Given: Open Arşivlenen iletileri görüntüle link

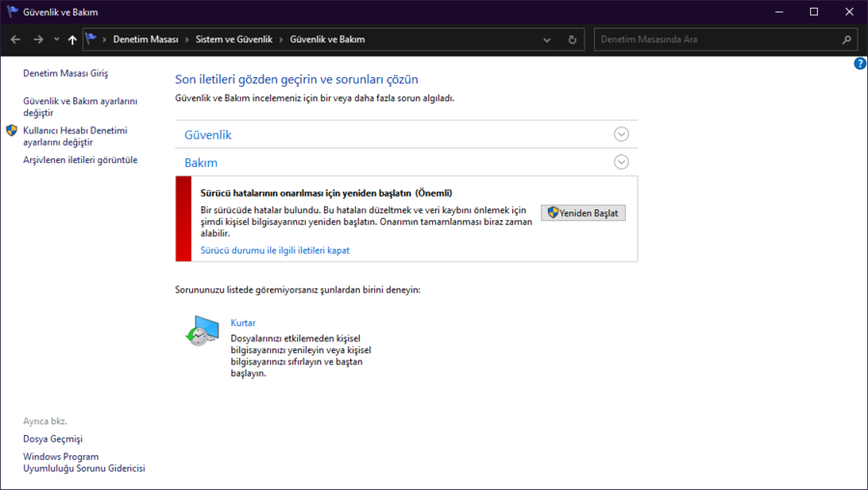Looking at the screenshot, I should click(x=80, y=160).
